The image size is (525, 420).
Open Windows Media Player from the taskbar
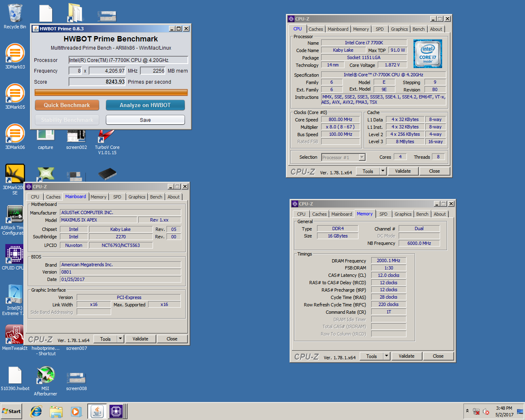(x=76, y=411)
